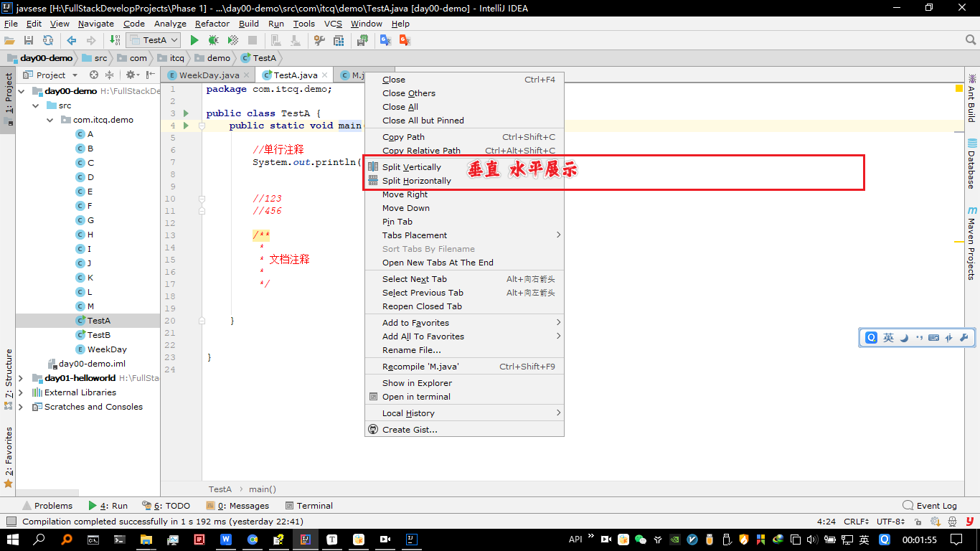Open Settings with the wrench icon
This screenshot has height=551, width=980.
pyautogui.click(x=320, y=40)
